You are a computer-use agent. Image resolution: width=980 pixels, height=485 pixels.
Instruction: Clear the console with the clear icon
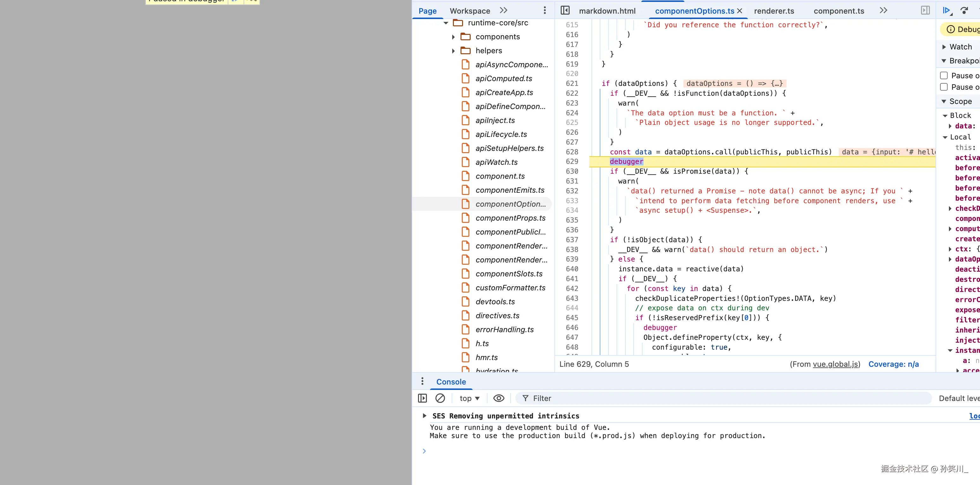[440, 398]
